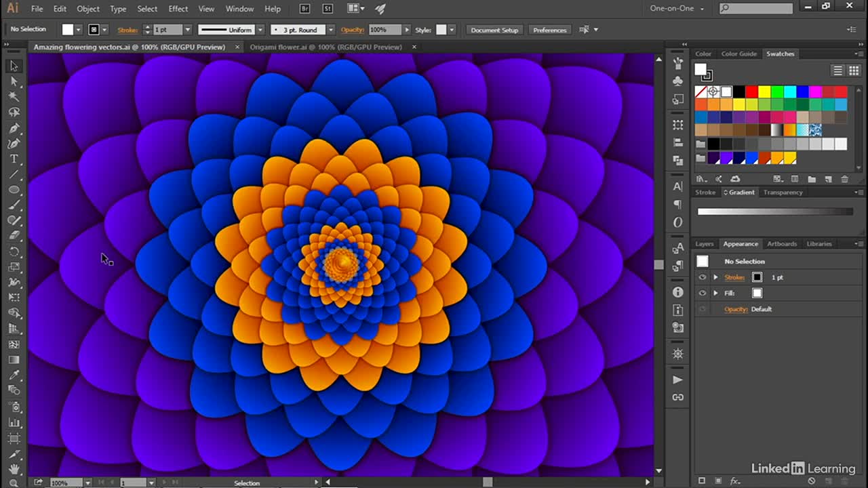Expand the Fill row in Appearance panel
This screenshot has height=488, width=868.
pos(715,293)
